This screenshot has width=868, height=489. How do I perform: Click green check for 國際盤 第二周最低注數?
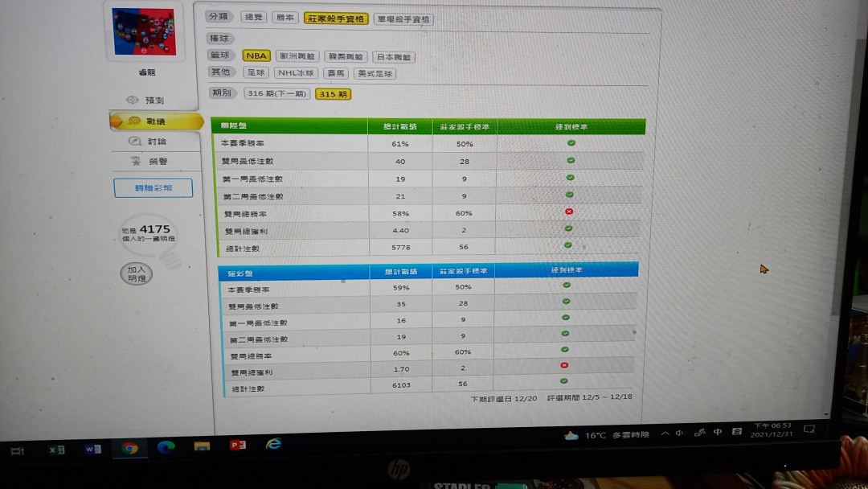click(570, 195)
